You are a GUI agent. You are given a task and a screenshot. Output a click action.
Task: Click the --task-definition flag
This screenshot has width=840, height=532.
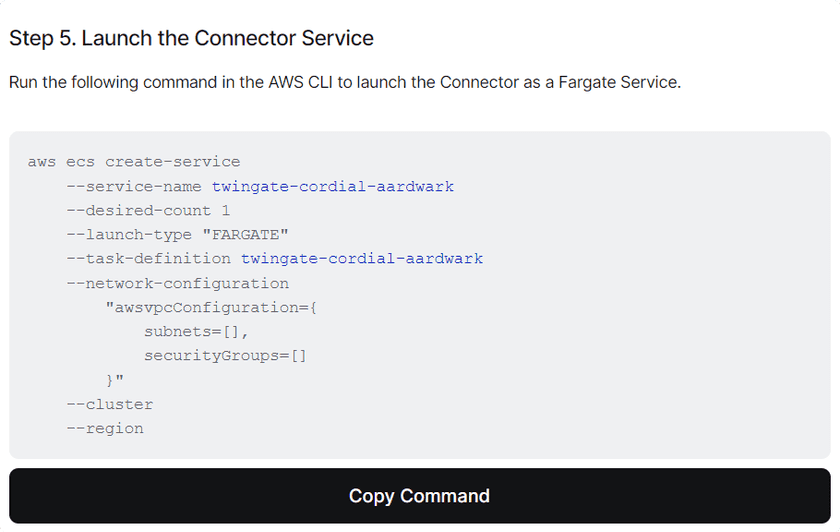148,259
